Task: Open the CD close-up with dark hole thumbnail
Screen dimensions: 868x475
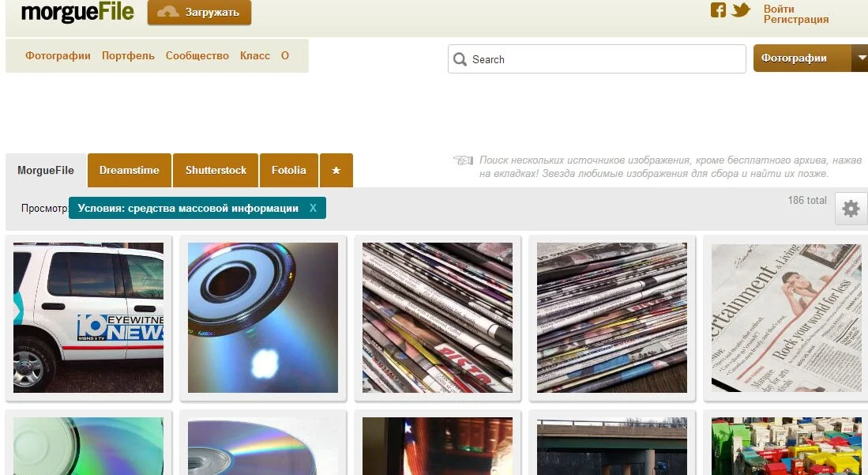Action: click(263, 318)
